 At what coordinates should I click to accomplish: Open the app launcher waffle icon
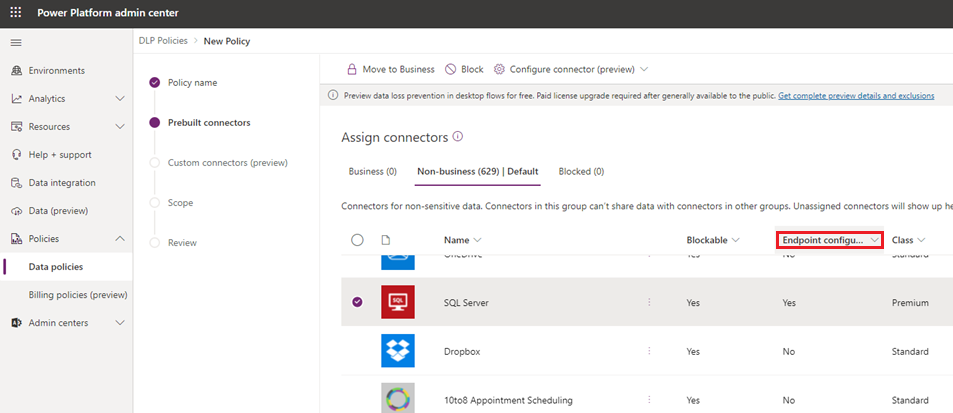coord(16,13)
